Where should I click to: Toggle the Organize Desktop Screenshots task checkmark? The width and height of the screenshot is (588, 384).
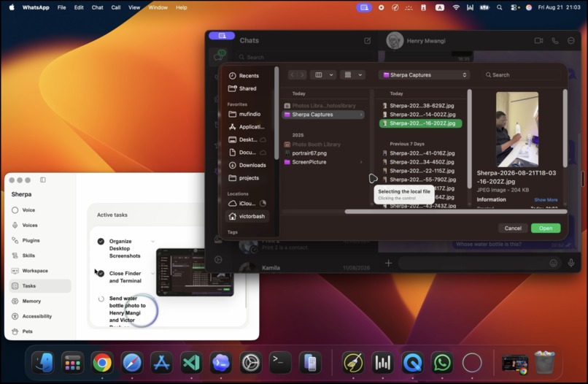tap(101, 242)
